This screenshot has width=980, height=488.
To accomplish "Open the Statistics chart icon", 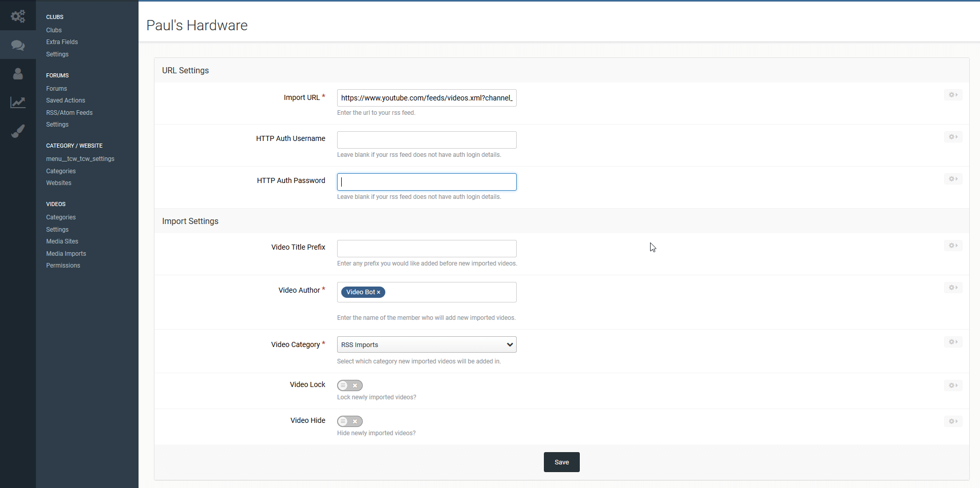I will point(18,103).
